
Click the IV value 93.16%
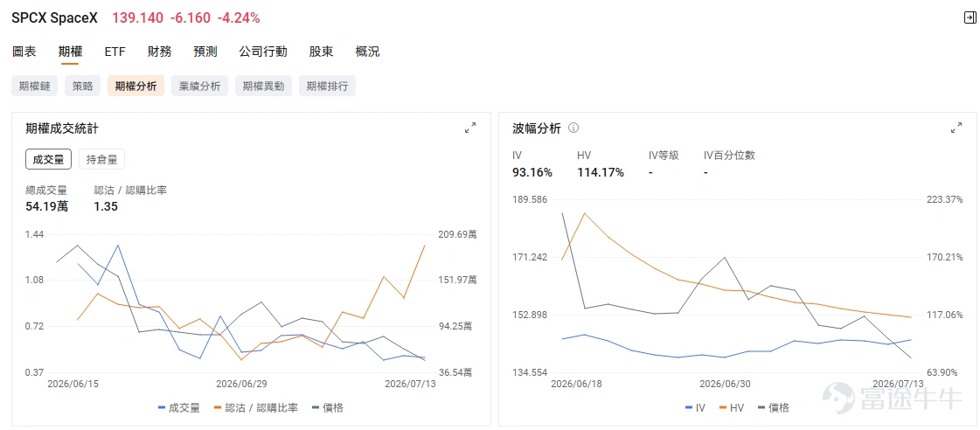click(x=532, y=172)
